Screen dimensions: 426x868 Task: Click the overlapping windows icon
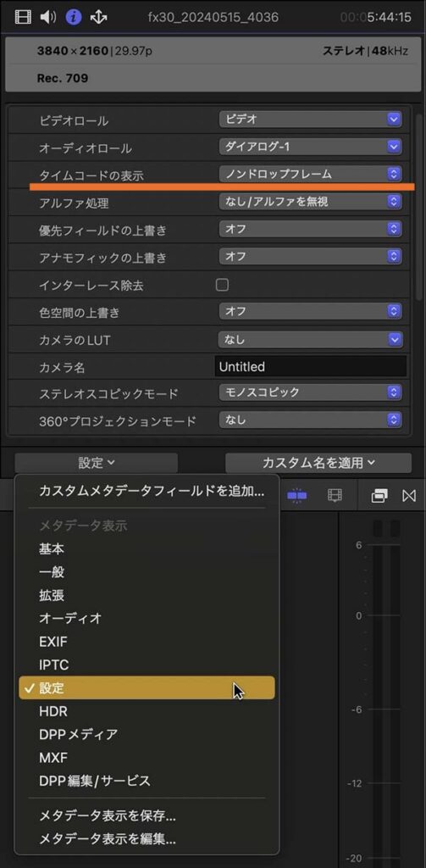379,495
